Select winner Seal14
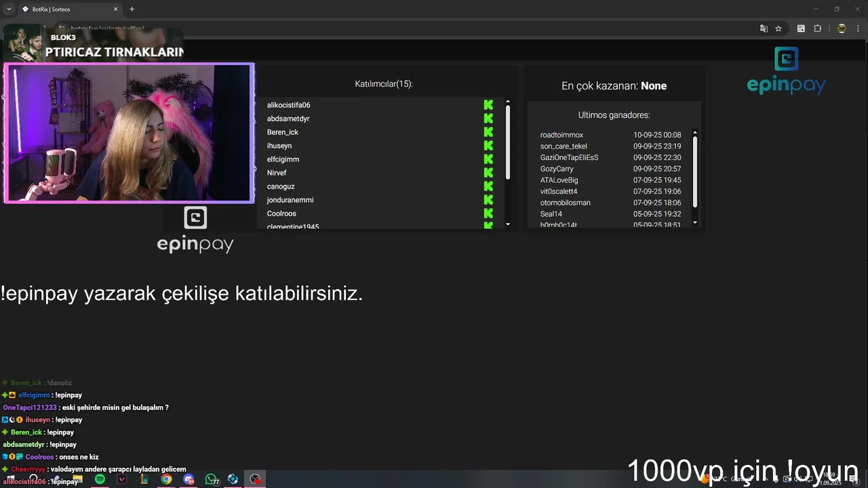The image size is (868, 488). [551, 214]
